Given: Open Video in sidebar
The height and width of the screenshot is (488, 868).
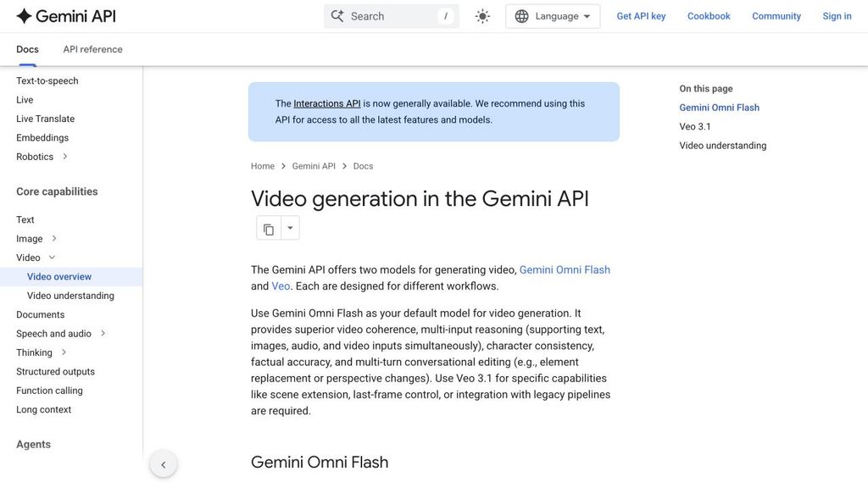Looking at the screenshot, I should click(x=28, y=258).
